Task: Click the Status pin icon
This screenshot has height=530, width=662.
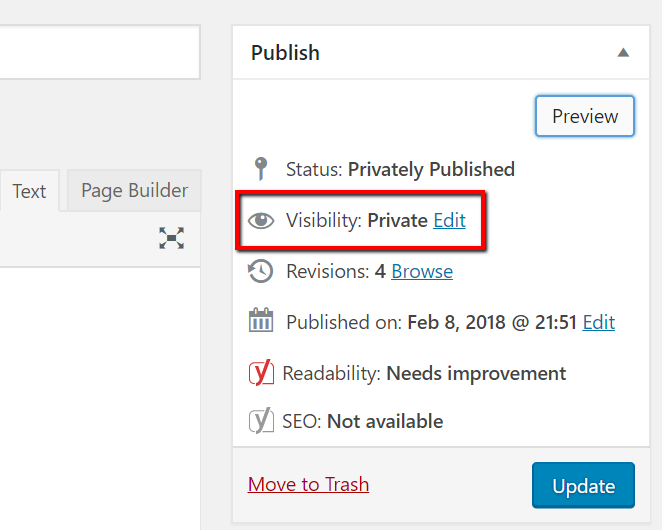Action: [261, 169]
